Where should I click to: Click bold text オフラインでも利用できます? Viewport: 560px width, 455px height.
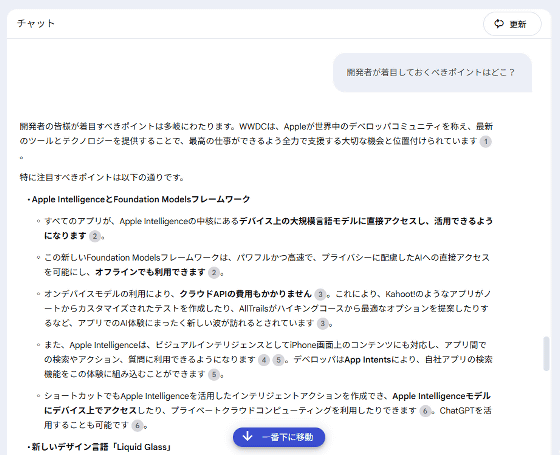[150, 272]
